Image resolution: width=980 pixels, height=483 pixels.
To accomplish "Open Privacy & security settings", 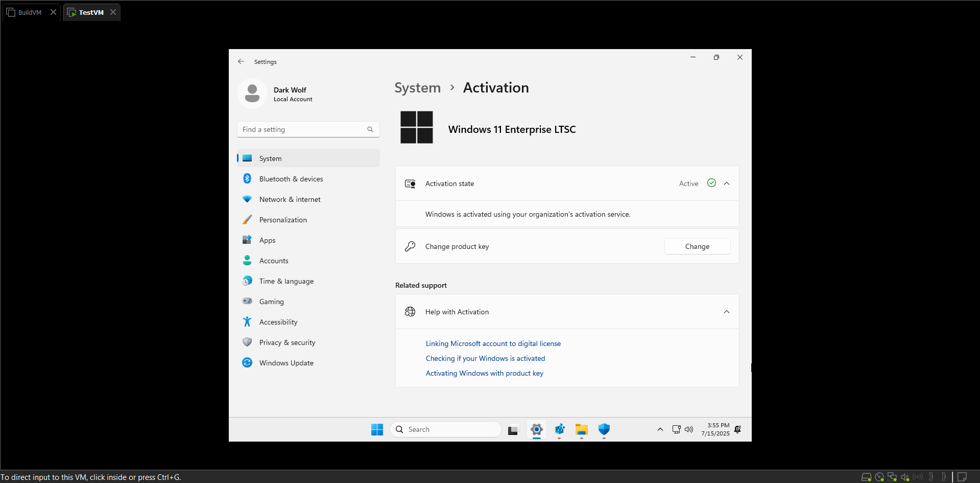I will pyautogui.click(x=308, y=342).
